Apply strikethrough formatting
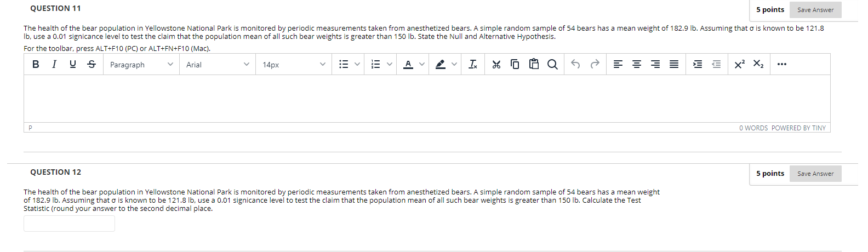Screen dimensions: 868x252 coord(92,64)
